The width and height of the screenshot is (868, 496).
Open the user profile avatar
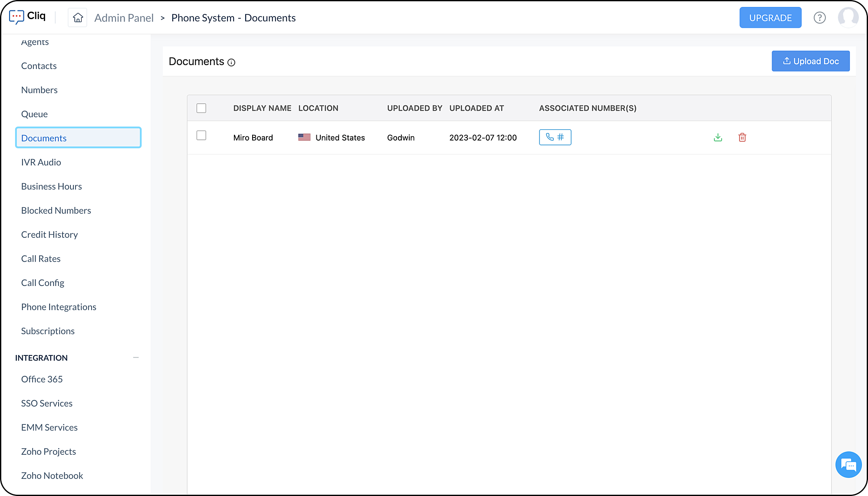[848, 18]
